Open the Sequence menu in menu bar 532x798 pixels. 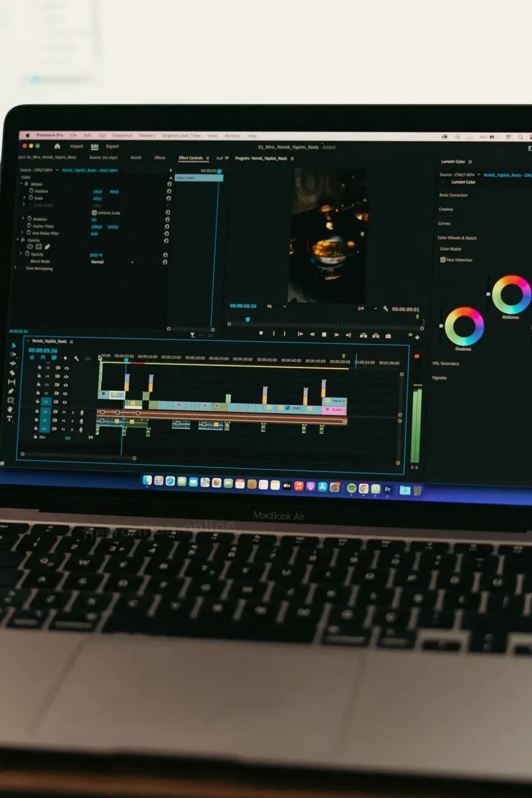pos(122,135)
